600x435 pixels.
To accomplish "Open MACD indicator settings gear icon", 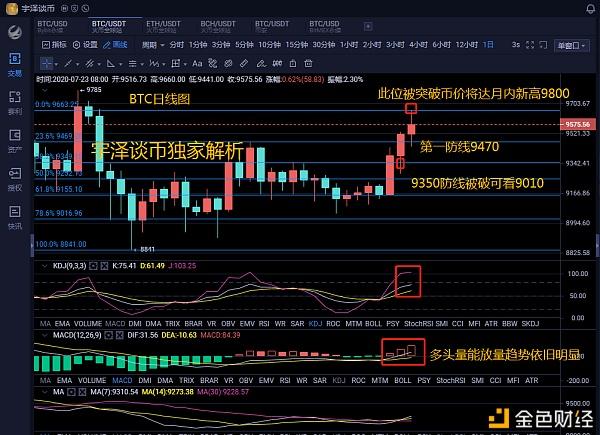I will pyautogui.click(x=109, y=336).
